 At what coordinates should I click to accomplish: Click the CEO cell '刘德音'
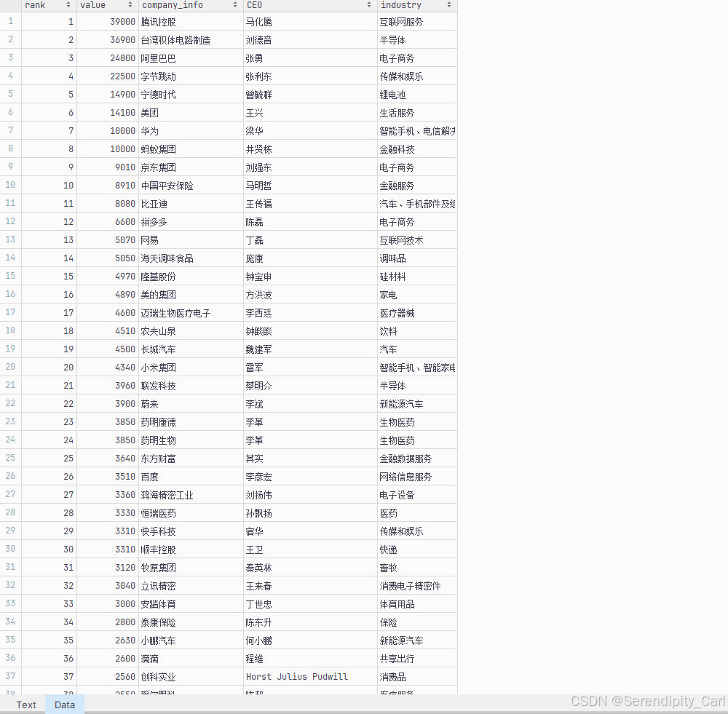(x=311, y=40)
